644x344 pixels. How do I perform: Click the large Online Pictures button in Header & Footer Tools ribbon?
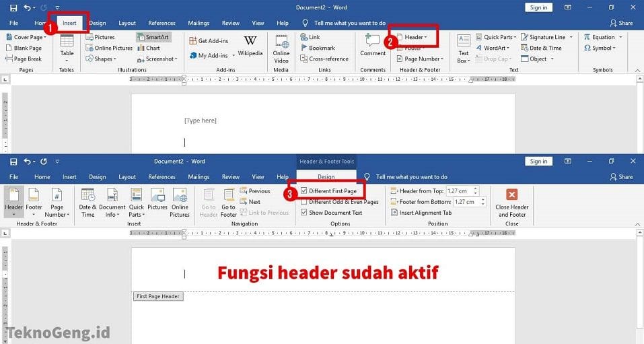click(180, 202)
